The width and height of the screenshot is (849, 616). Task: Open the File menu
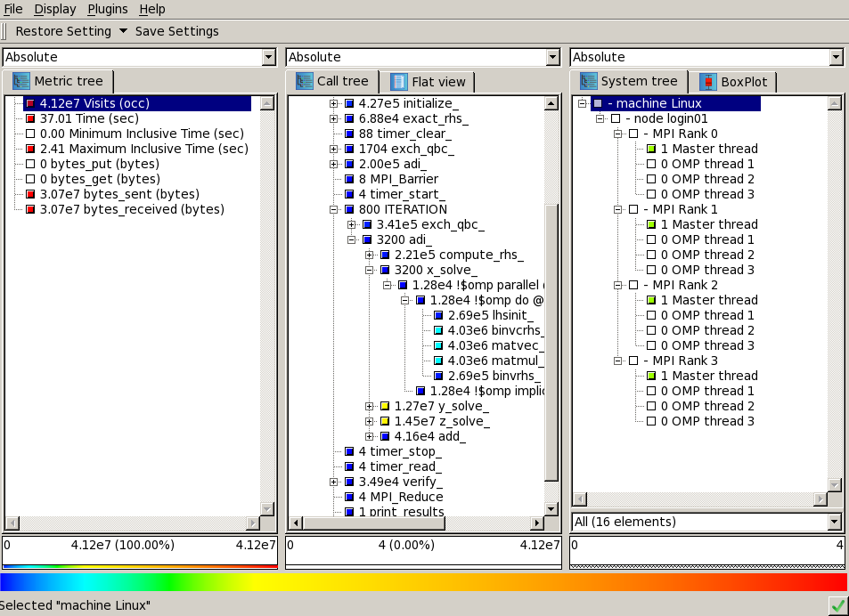pyautogui.click(x=12, y=9)
